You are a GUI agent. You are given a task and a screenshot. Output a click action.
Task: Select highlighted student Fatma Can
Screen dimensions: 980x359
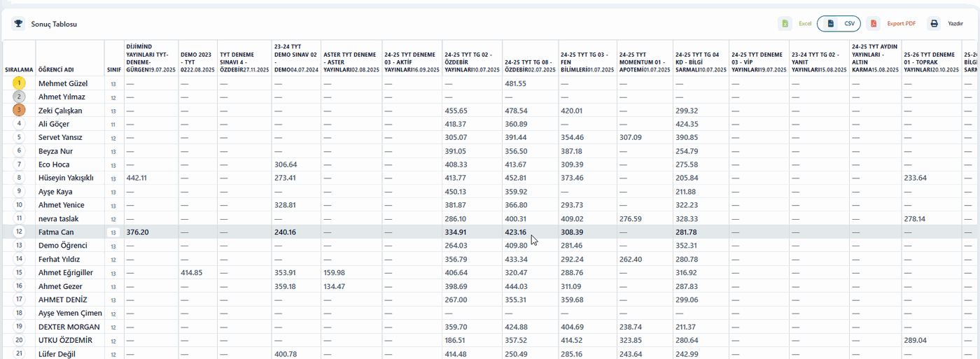click(56, 232)
